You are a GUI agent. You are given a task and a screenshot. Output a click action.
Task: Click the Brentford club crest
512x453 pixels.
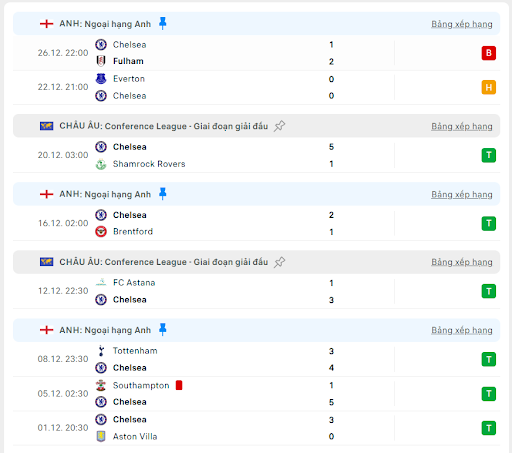coord(101,231)
